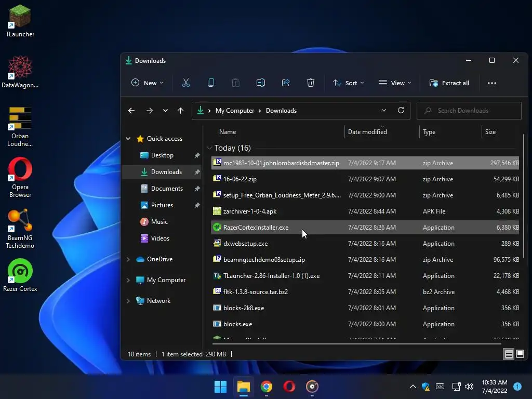Click the Share icon in toolbar
The height and width of the screenshot is (399, 532).
tap(286, 83)
